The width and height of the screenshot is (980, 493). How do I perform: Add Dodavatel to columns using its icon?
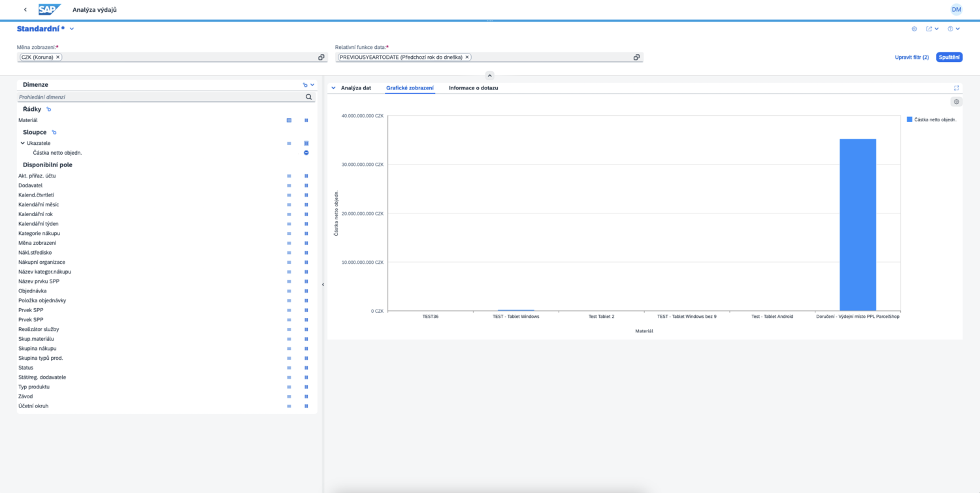click(x=306, y=185)
